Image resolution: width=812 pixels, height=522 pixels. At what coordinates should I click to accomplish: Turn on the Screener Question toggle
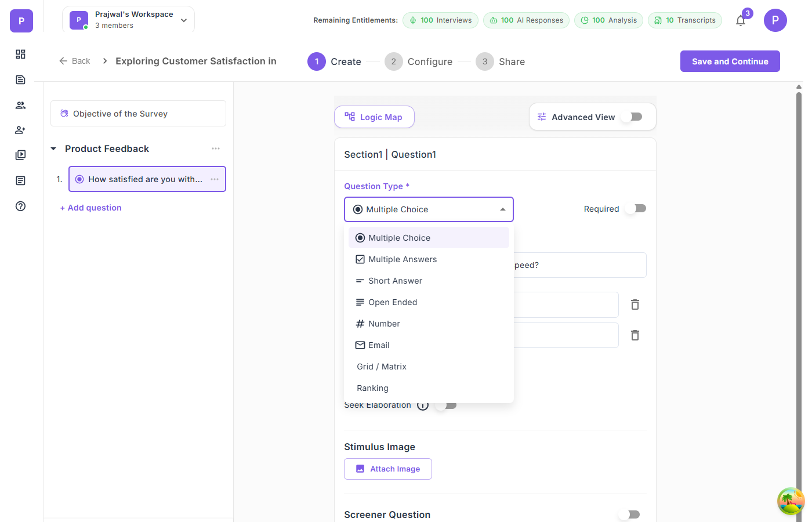[x=630, y=514]
